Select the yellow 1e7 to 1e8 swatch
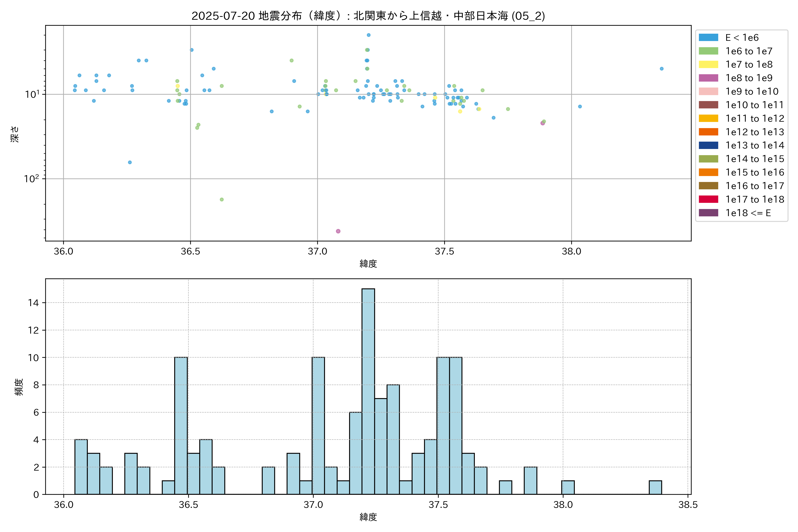Screen dimensions: 798x532 (708, 65)
